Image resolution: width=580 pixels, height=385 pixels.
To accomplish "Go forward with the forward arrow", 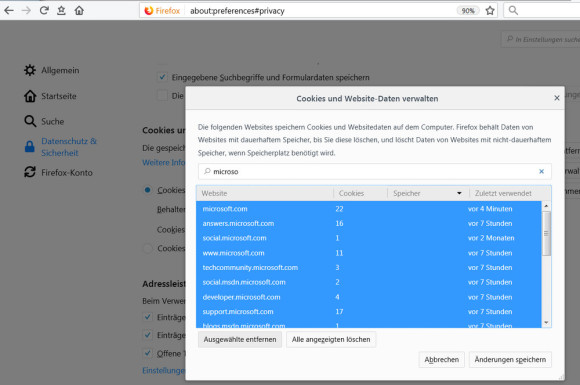I will [x=26, y=10].
